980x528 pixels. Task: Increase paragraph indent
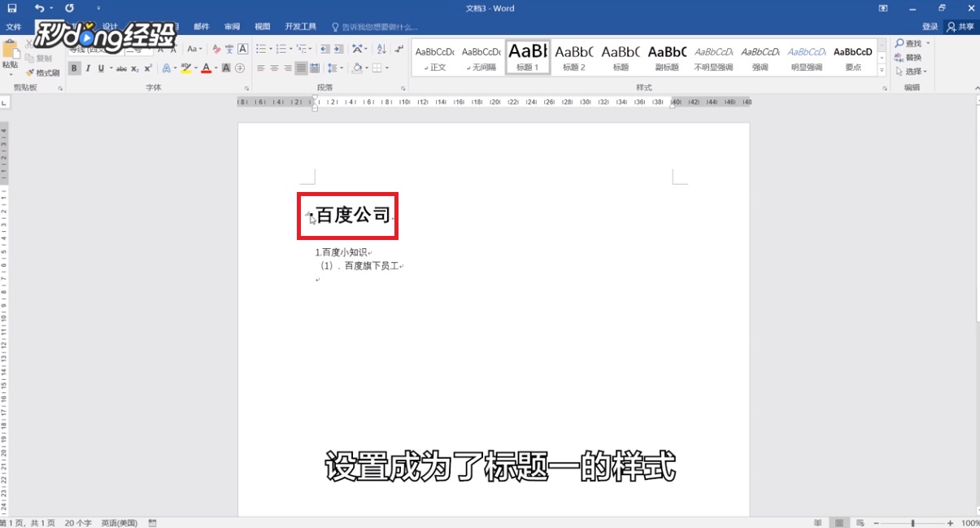tap(338, 49)
